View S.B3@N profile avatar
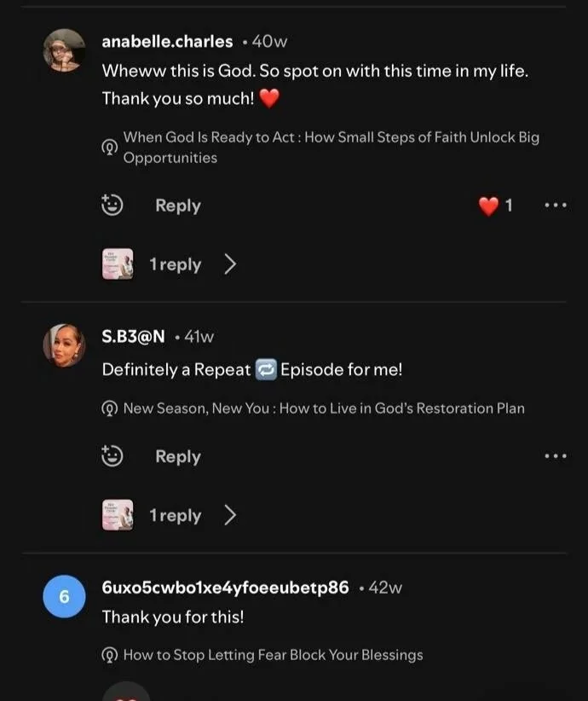This screenshot has width=588, height=701. point(64,345)
